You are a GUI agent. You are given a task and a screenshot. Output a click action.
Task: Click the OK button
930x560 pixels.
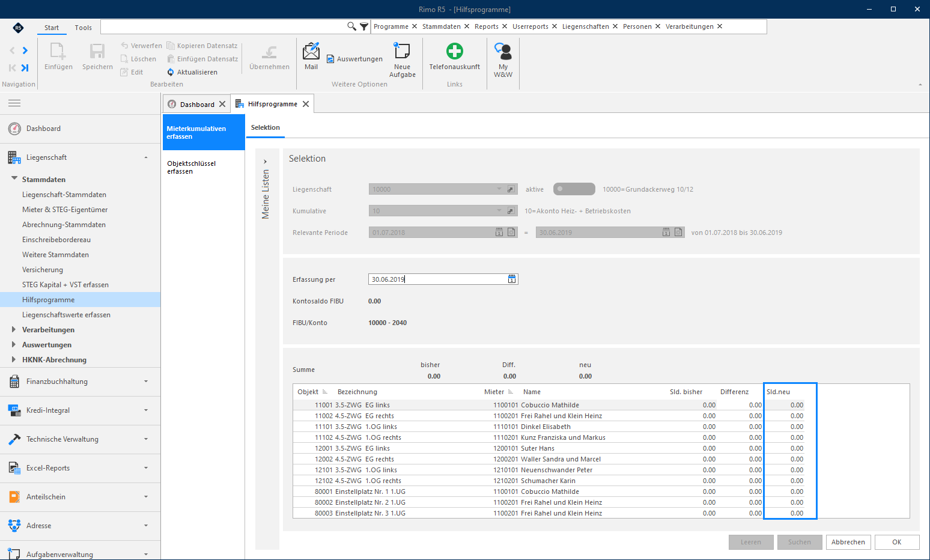[x=897, y=542]
